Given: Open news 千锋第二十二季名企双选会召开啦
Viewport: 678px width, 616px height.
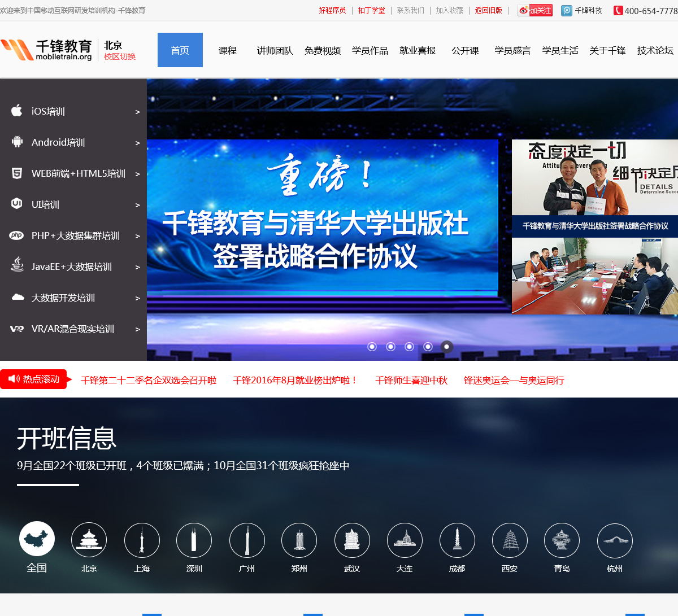Looking at the screenshot, I should point(149,380).
